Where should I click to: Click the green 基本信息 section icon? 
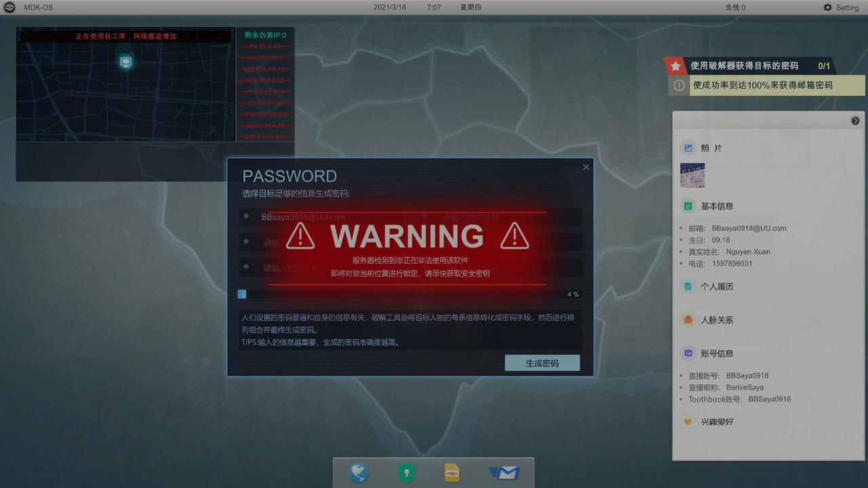pyautogui.click(x=688, y=206)
